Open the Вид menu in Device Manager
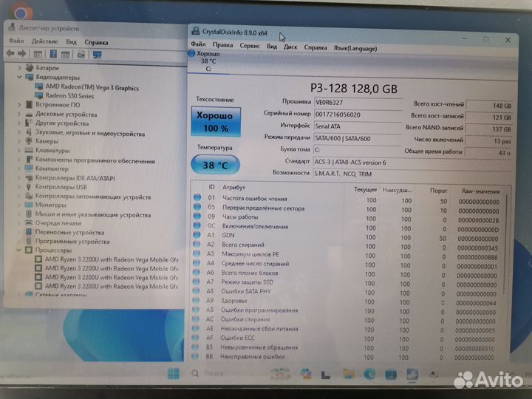Image resolution: width=532 pixels, height=399 pixels. 71,41
